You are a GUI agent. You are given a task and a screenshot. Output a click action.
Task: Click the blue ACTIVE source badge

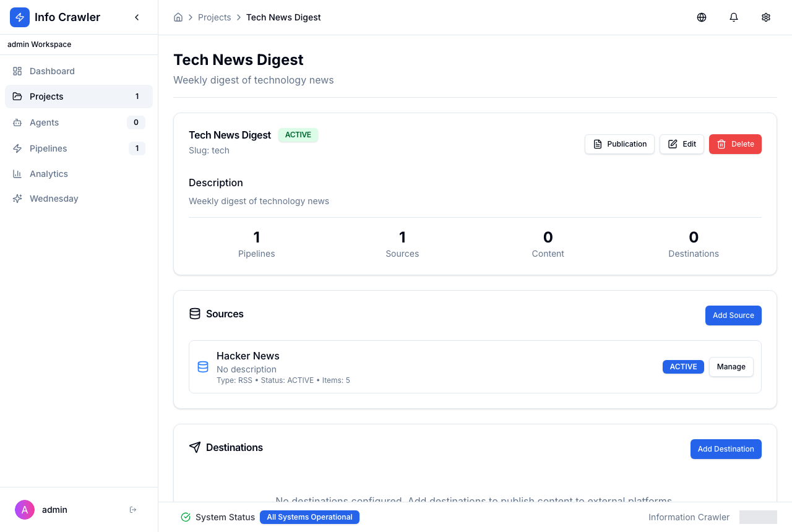(683, 367)
